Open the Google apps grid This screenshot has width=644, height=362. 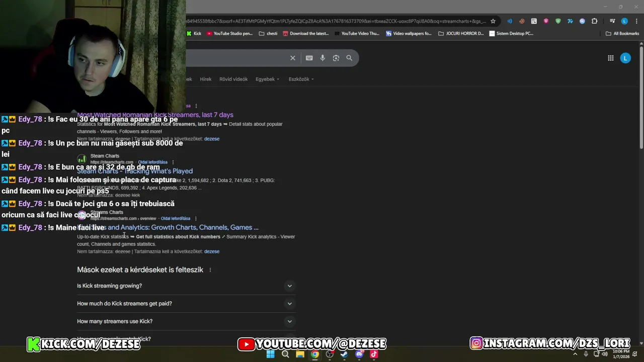coord(610,58)
